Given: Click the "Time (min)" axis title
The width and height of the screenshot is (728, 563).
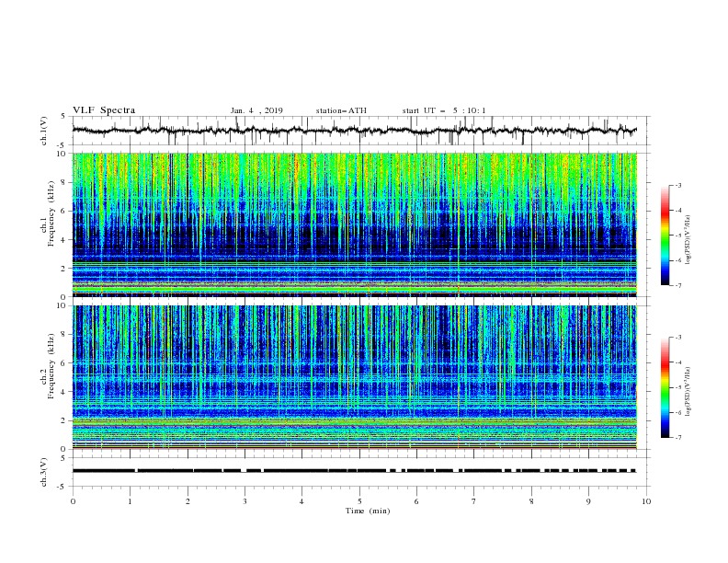Looking at the screenshot, I should click(x=368, y=511).
